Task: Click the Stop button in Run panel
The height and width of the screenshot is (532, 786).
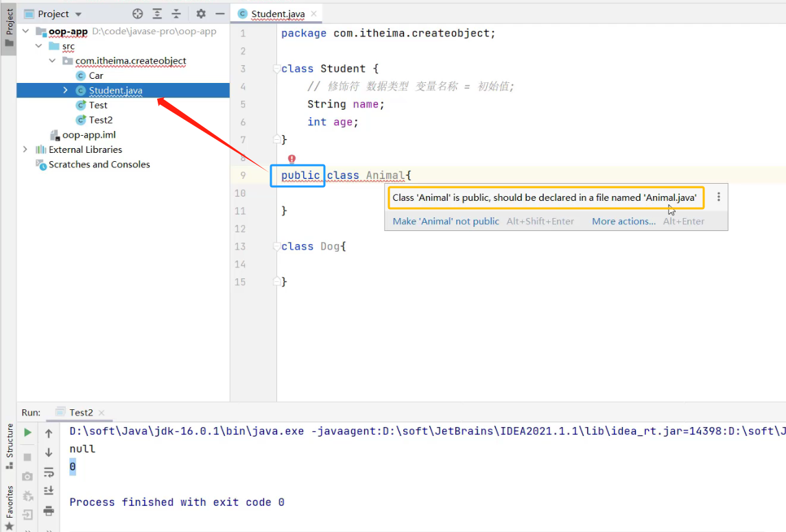Action: 27,457
